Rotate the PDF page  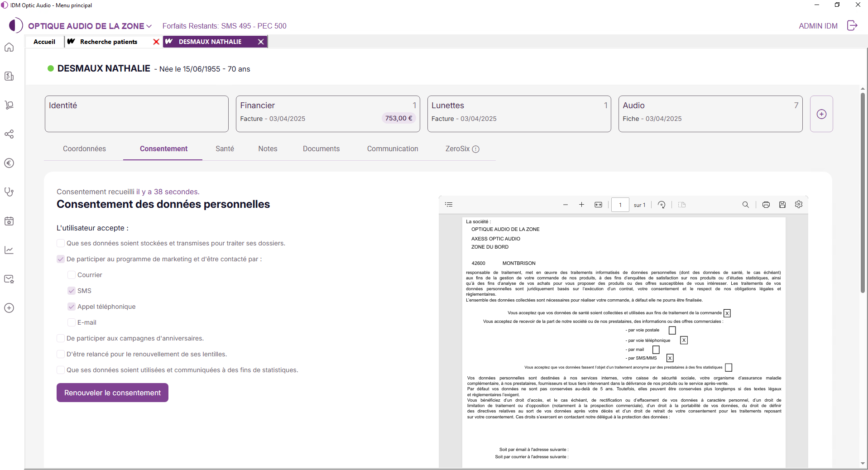[x=661, y=205]
